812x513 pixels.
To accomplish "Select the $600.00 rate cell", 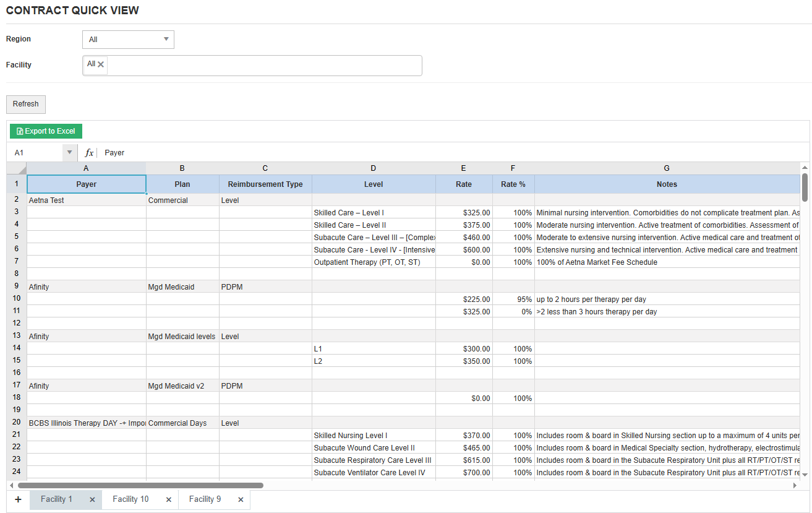I will [x=464, y=249].
